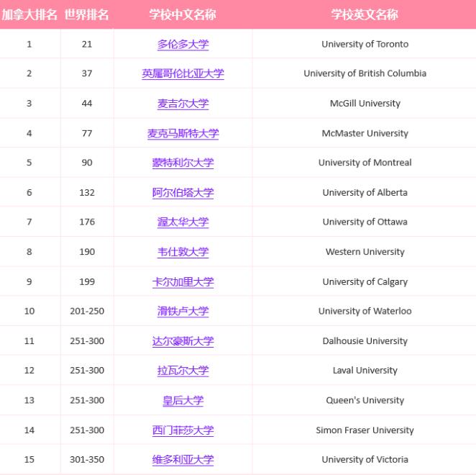Open the 拉瓦尔大学 link
Viewport: 476px width, 475px height.
[183, 371]
